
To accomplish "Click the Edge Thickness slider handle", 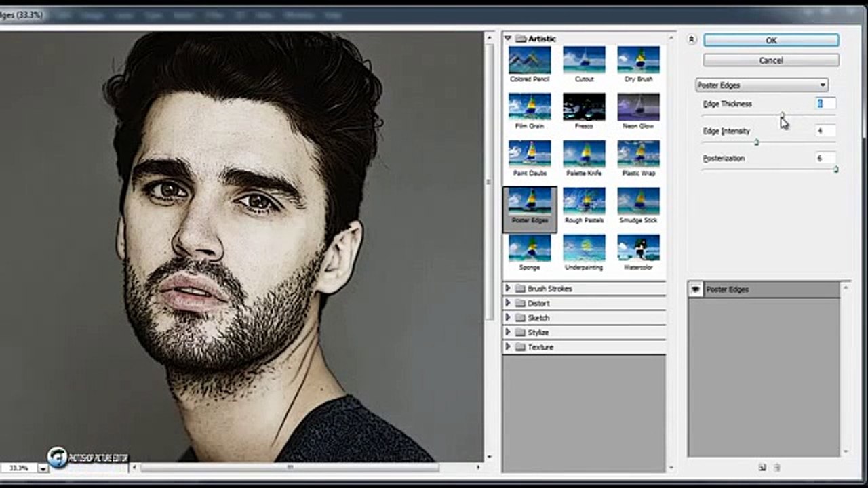I will pyautogui.click(x=782, y=115).
